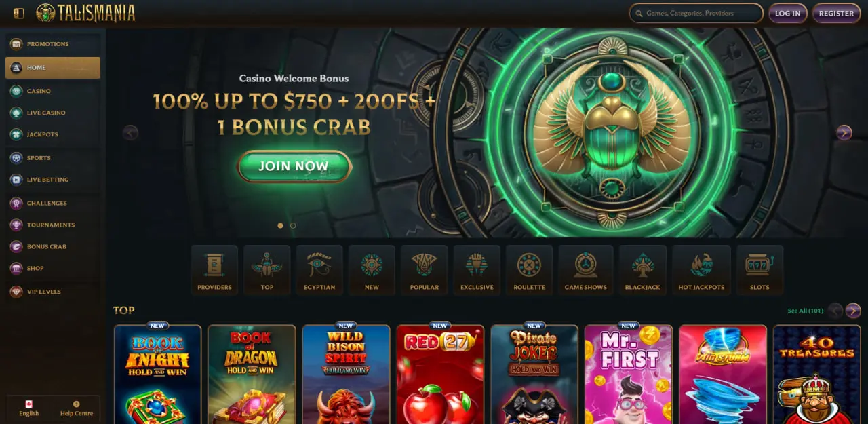
Task: Click the JOIN NOW button
Action: pos(294,166)
